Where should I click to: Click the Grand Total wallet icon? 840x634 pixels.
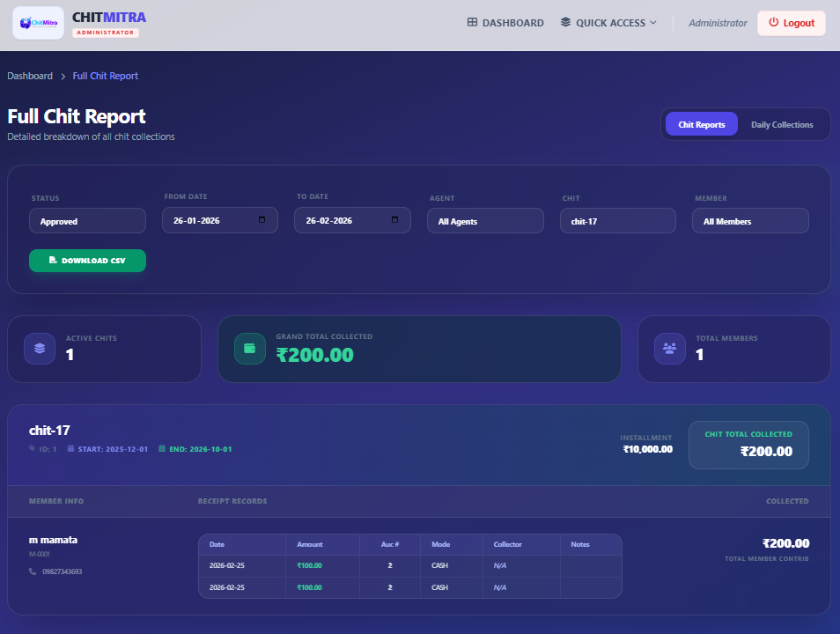pos(249,349)
